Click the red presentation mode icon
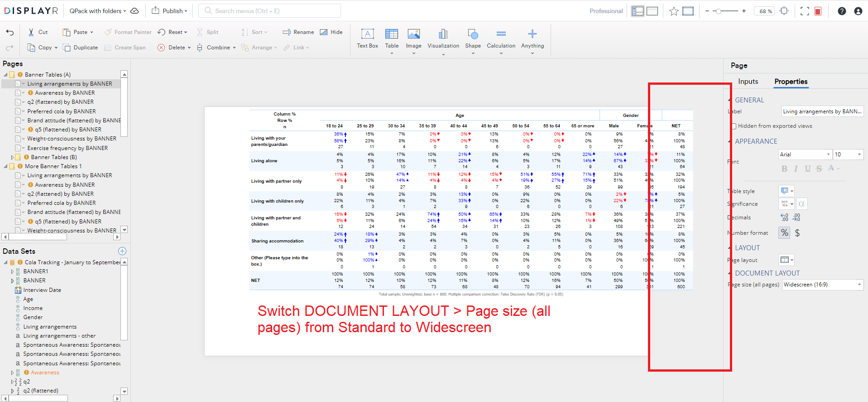Image resolution: width=868 pixels, height=402 pixels. [x=818, y=11]
